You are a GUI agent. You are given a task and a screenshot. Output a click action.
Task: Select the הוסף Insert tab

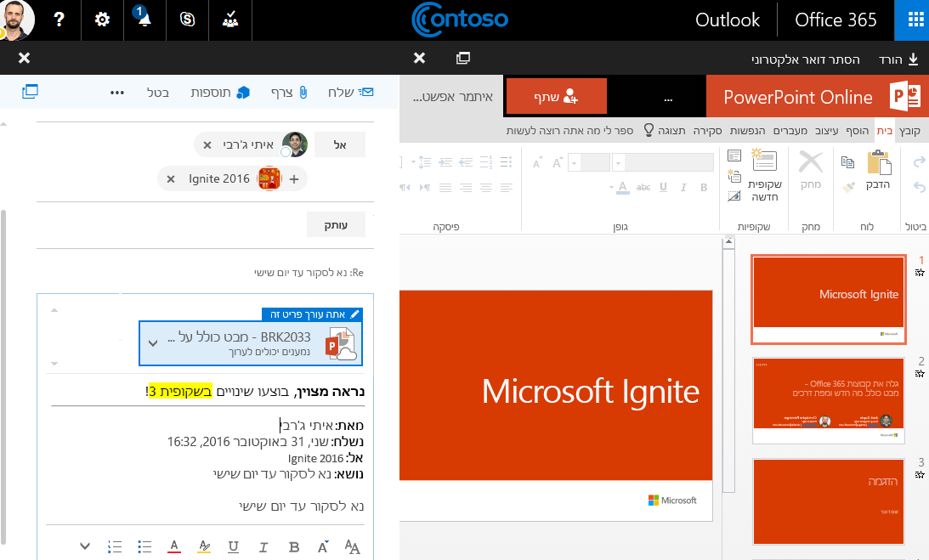pyautogui.click(x=858, y=130)
